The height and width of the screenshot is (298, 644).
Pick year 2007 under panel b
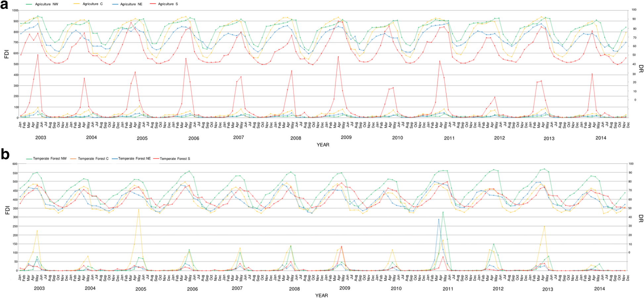[x=237, y=288]
